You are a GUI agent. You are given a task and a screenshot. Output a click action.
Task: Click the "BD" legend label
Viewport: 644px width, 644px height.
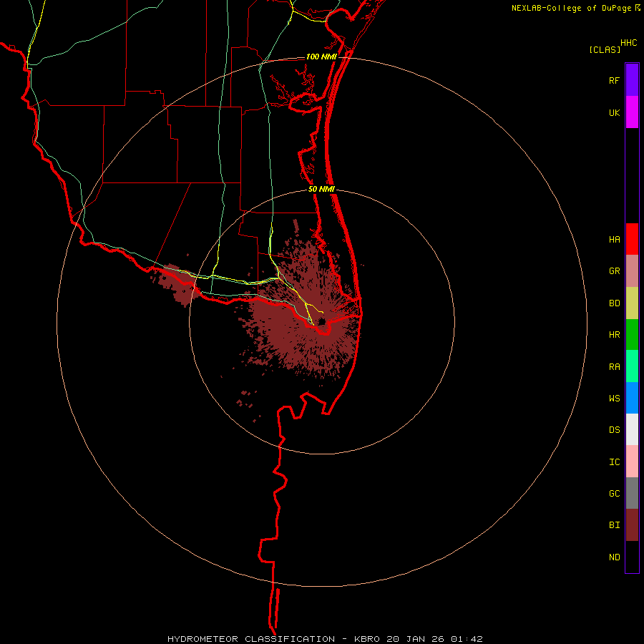pyautogui.click(x=614, y=303)
